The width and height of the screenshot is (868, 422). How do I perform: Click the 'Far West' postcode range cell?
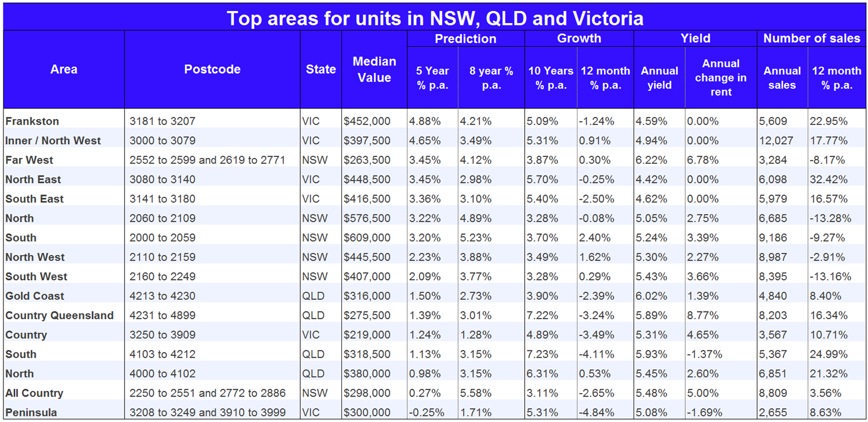pos(207,160)
